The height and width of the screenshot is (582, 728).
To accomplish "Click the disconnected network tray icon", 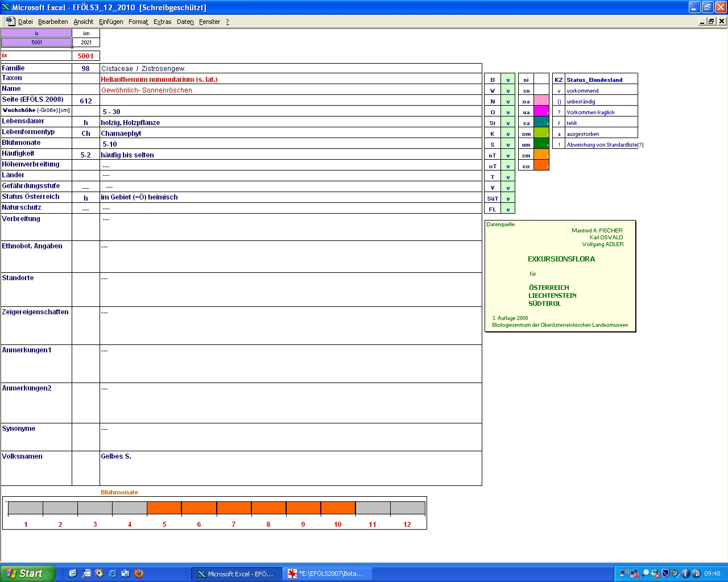I will pyautogui.click(x=635, y=573).
